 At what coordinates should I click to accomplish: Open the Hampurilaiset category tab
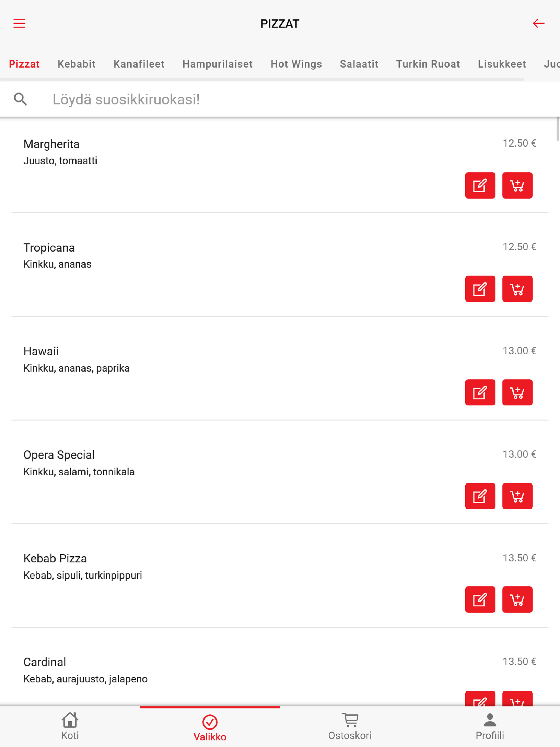(217, 64)
